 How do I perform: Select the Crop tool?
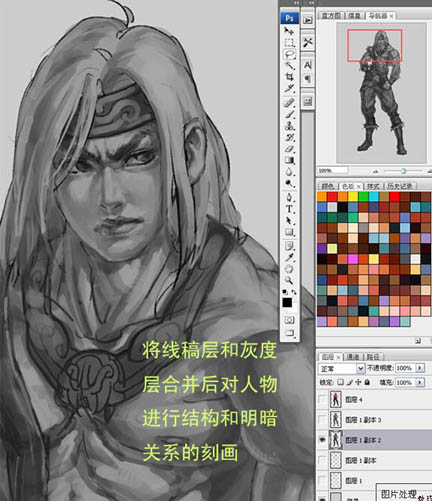pyautogui.click(x=289, y=77)
